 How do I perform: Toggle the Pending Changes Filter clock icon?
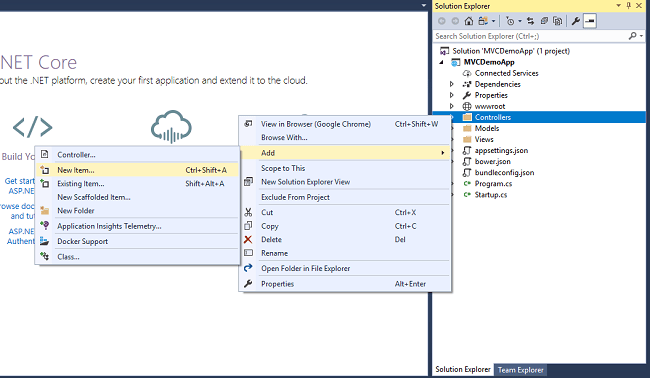click(x=510, y=21)
